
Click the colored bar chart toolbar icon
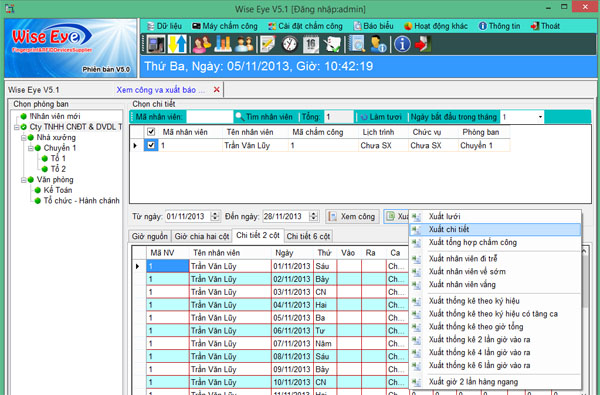(222, 44)
